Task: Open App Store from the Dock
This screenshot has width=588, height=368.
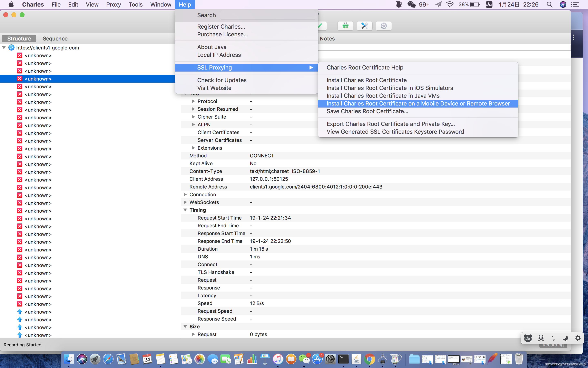Action: coord(317,359)
